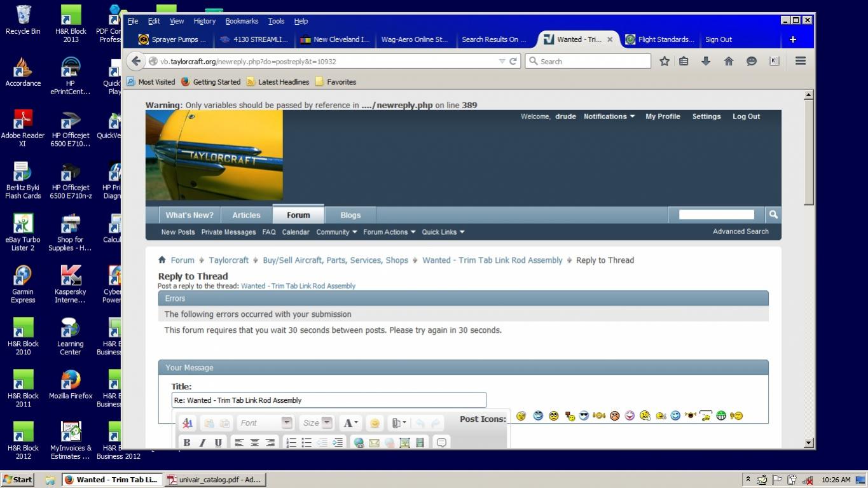The height and width of the screenshot is (488, 868).
Task: Switch to the Wag-Aero Online Store tab
Action: (x=414, y=39)
